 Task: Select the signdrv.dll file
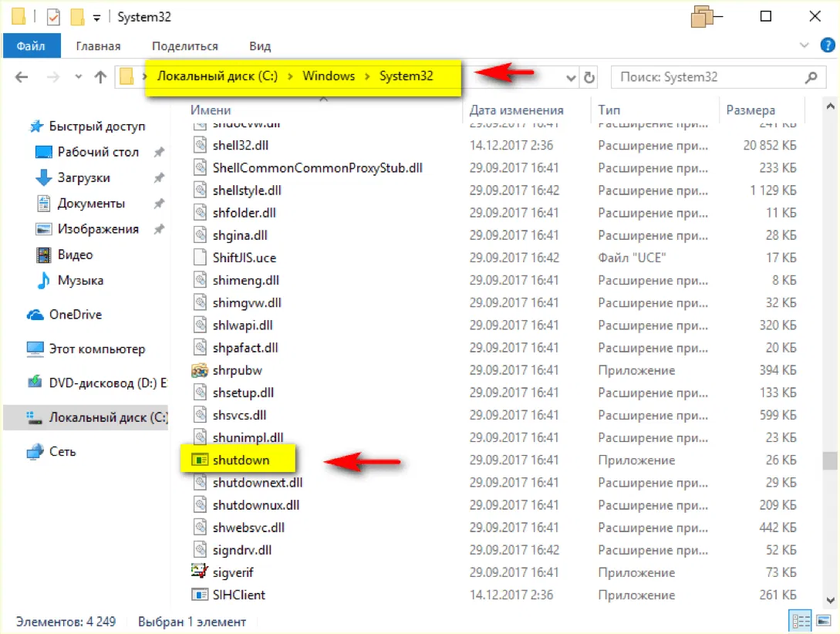tap(241, 551)
